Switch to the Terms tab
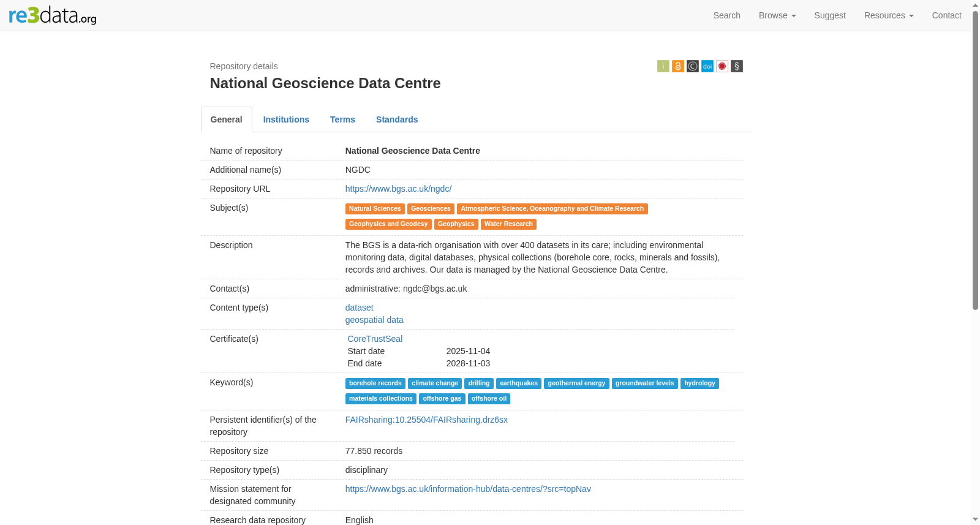980x525 pixels. coord(342,119)
